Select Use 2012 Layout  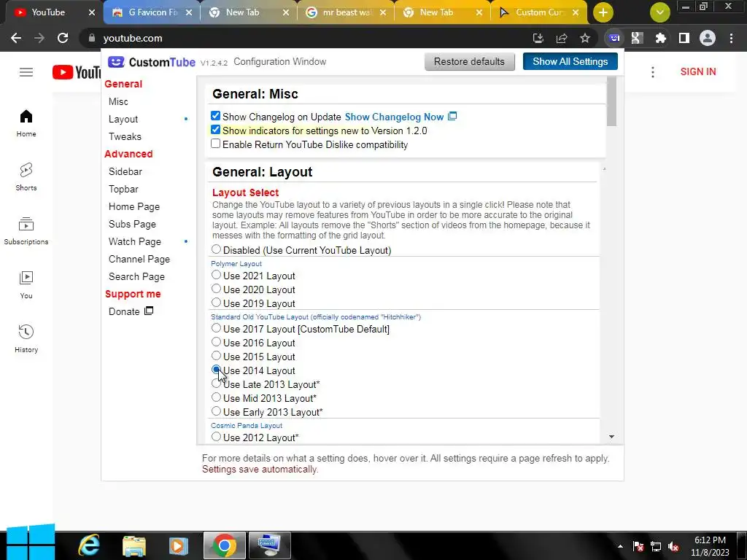[x=216, y=437]
